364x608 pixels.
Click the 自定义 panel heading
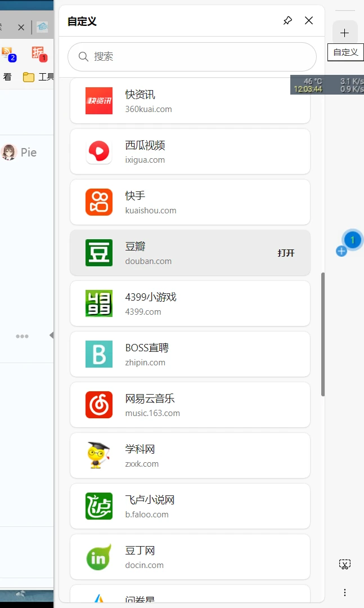point(82,21)
